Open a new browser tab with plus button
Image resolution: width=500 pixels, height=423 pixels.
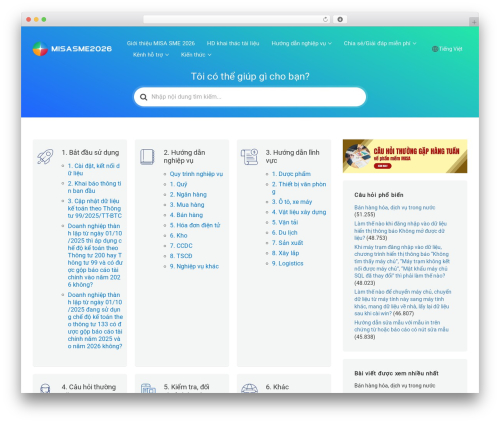click(x=474, y=22)
